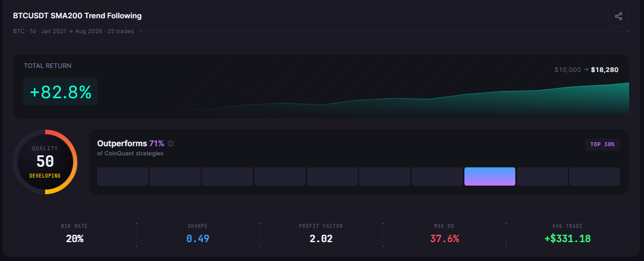
Task: Click the 'of CoinQuant strategies' text
Action: point(130,154)
